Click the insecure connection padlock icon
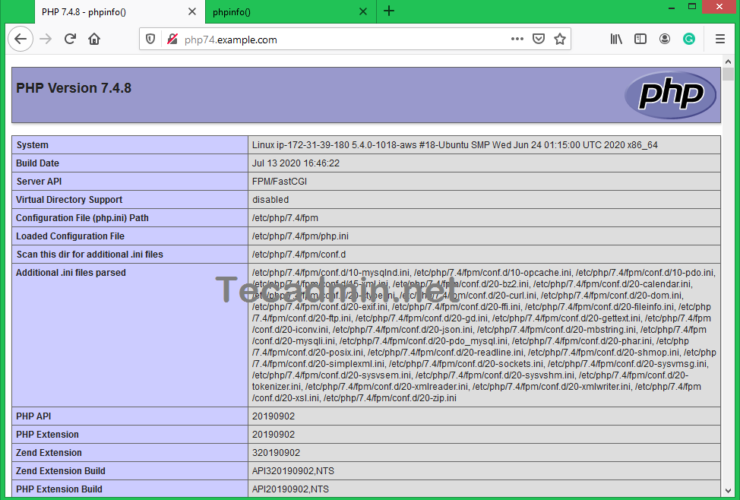Image resolution: width=740 pixels, height=500 pixels. click(x=172, y=39)
